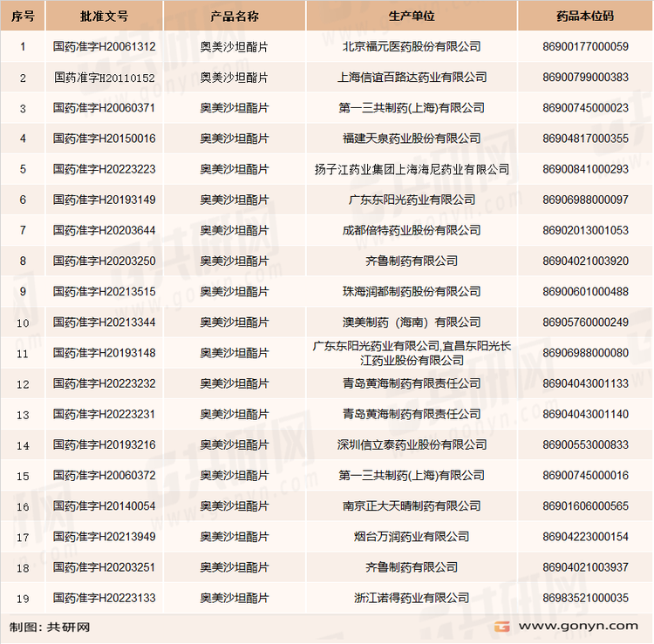654x644 pixels.
Task: Click the two-line manufacturer cell 广东东阳光药业有限公司,宜昌东阳光长江药业
Action: [412, 353]
